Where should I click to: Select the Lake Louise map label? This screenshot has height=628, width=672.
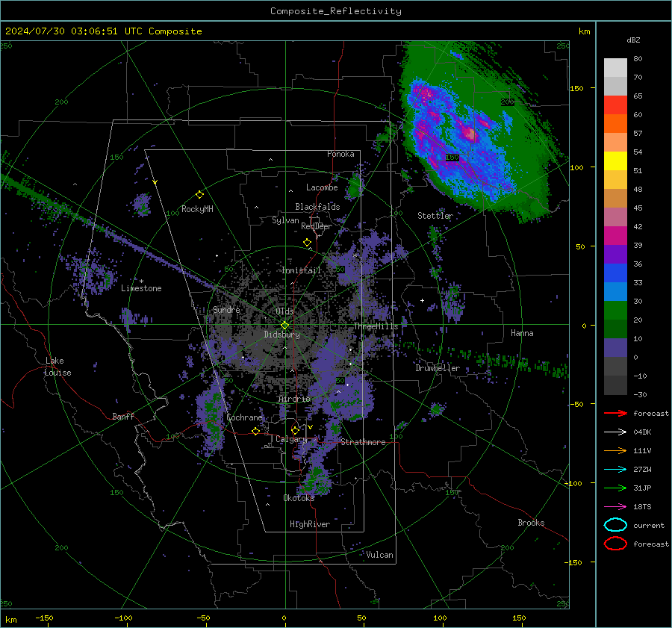tap(58, 367)
